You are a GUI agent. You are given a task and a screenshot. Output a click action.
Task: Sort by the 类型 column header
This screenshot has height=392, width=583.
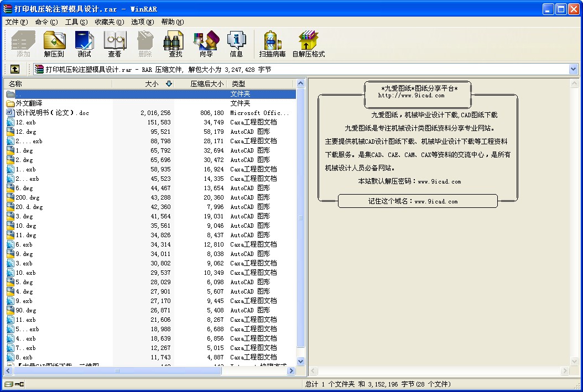260,83
